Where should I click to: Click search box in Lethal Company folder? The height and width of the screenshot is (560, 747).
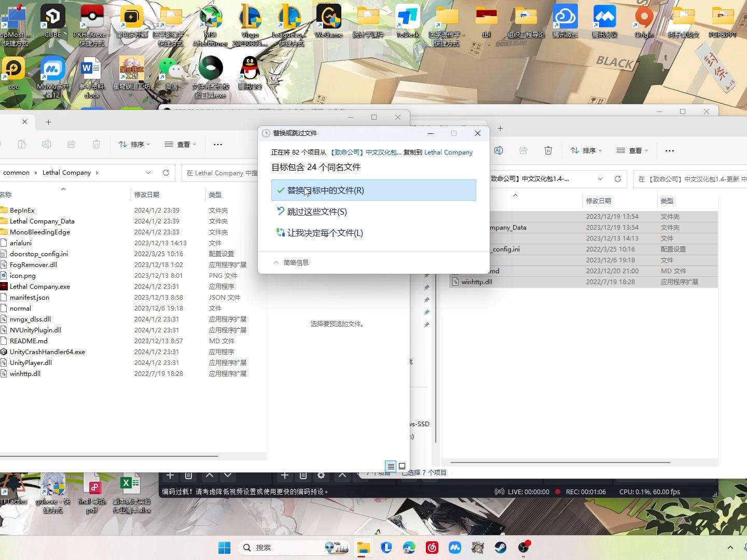point(222,173)
